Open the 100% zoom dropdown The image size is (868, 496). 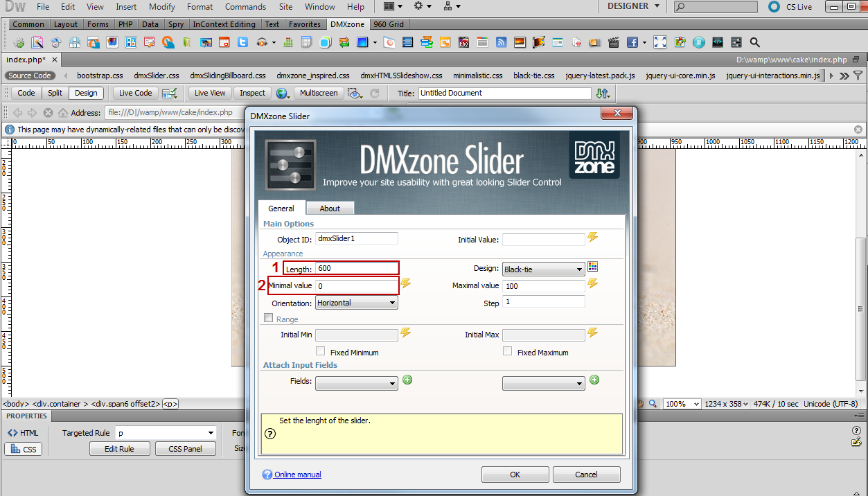[682, 404]
